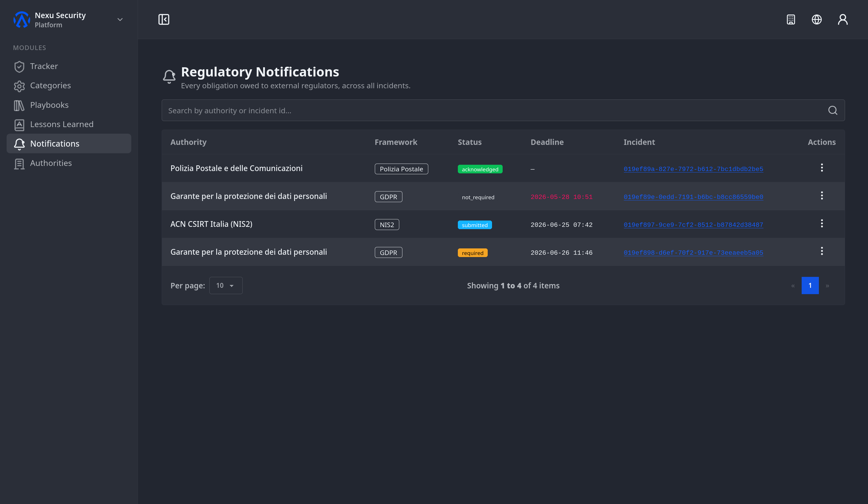The width and height of the screenshot is (868, 504).
Task: Click the overdue deadline 2026-05-28 10:51
Action: pyautogui.click(x=562, y=197)
